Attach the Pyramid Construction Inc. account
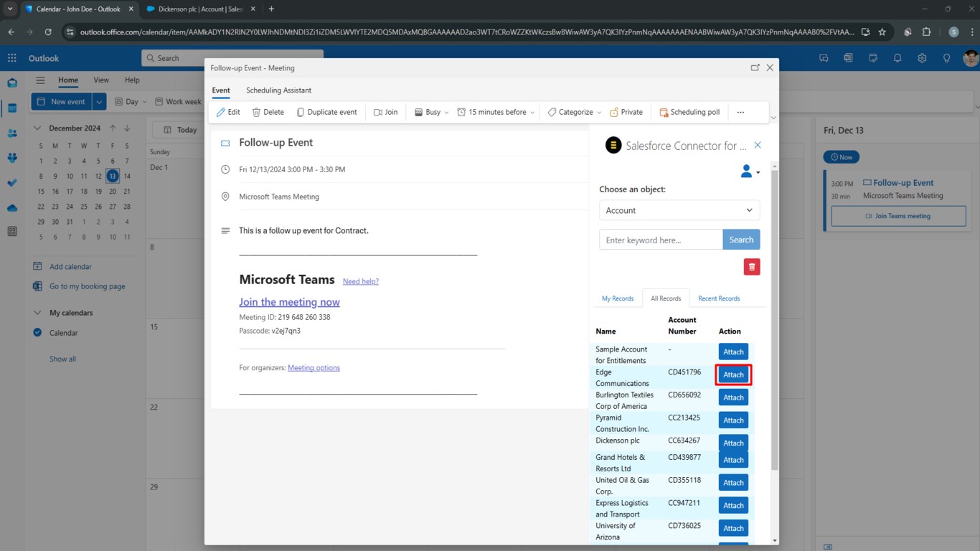The image size is (980, 551). coord(733,420)
